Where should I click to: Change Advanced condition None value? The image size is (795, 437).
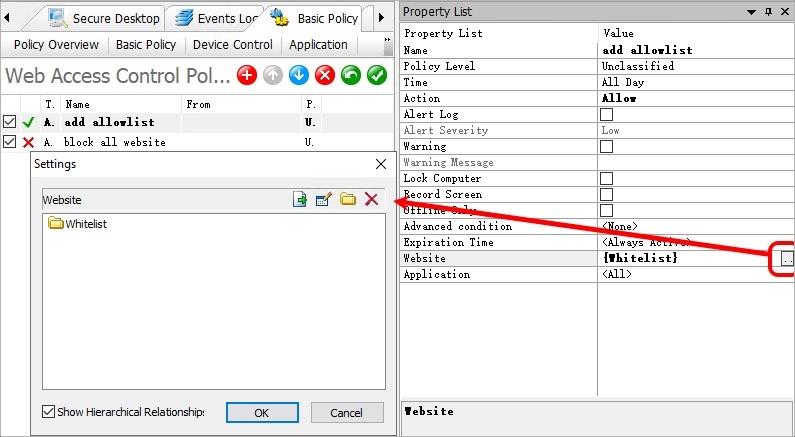(696, 226)
